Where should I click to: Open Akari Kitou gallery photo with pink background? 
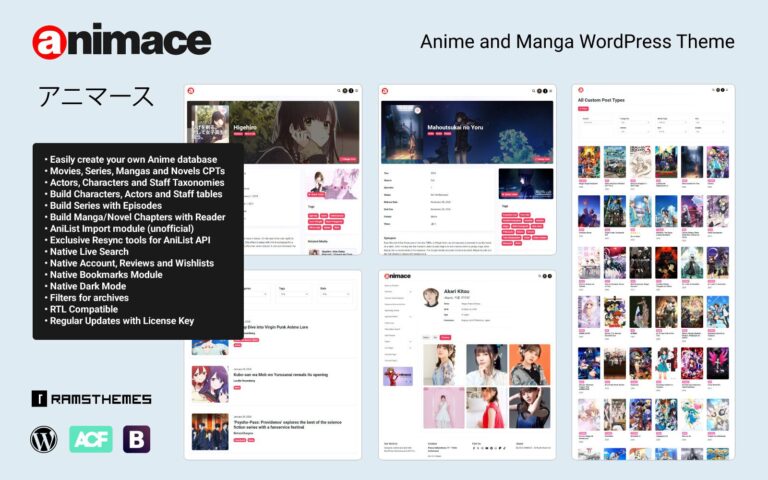tap(444, 408)
